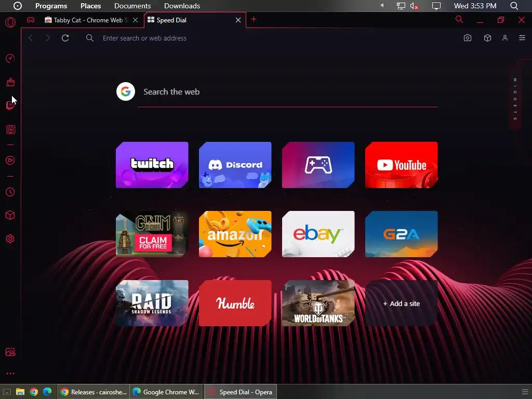Go back to previous page
The image size is (532, 399).
coord(31,38)
